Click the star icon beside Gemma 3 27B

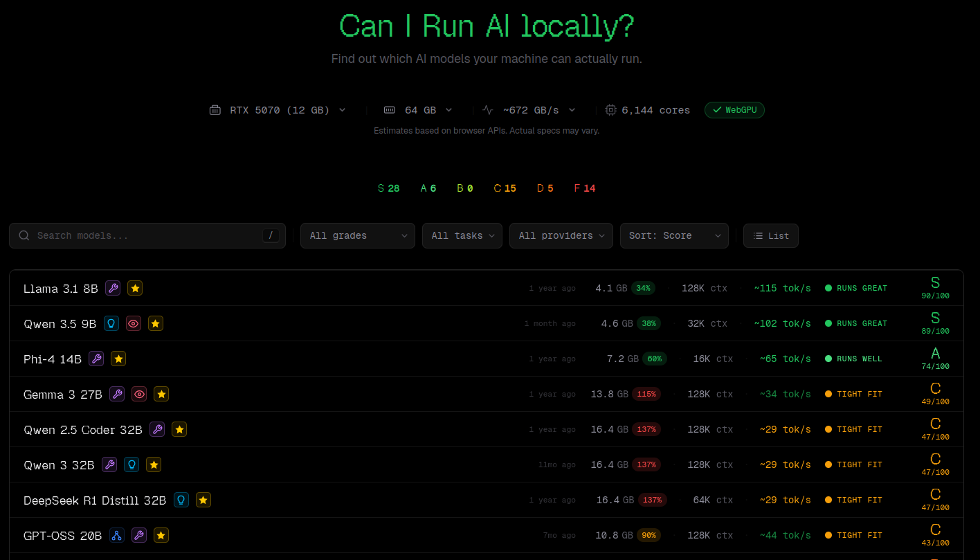(x=161, y=394)
